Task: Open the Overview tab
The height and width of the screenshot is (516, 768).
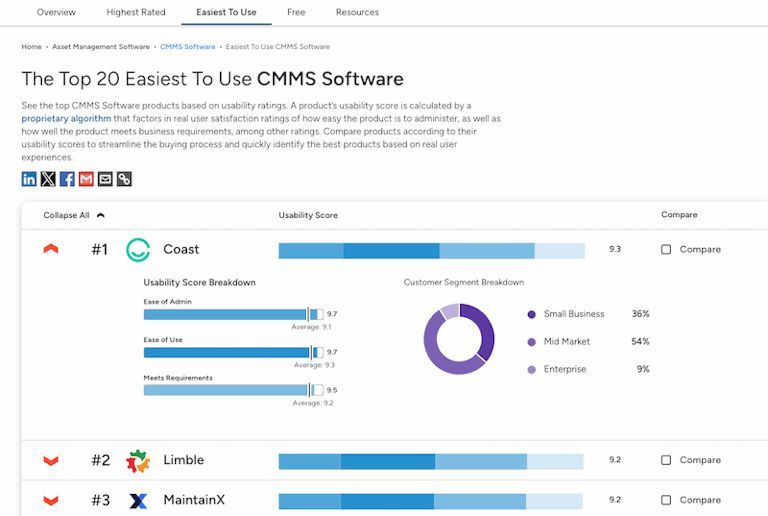Action: 56,12
